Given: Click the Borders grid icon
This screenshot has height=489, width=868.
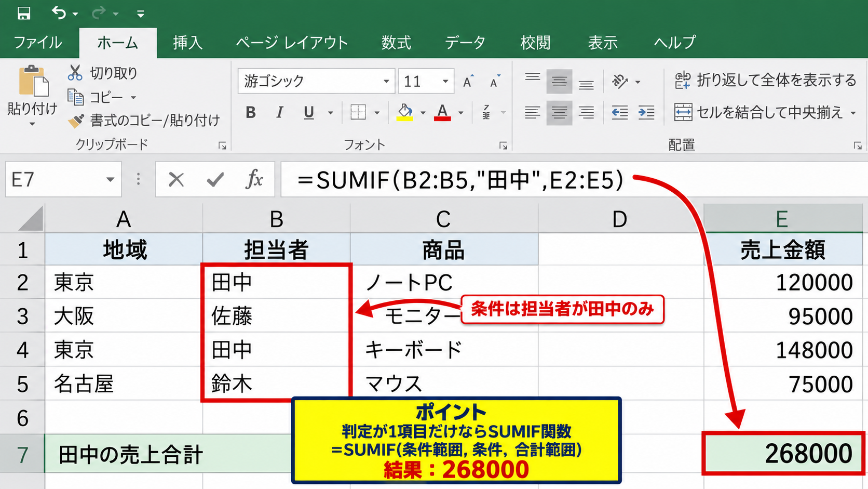Looking at the screenshot, I should (358, 112).
